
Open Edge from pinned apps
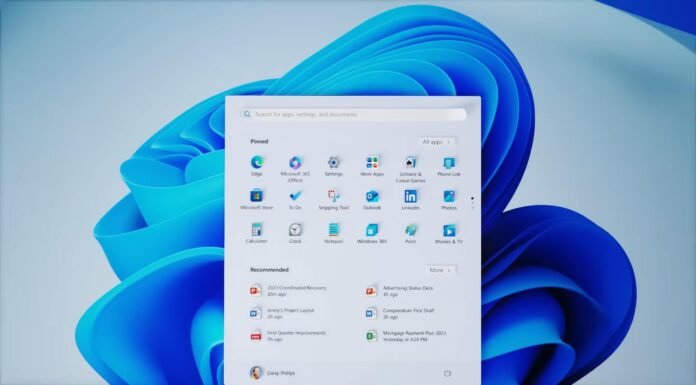coord(257,166)
